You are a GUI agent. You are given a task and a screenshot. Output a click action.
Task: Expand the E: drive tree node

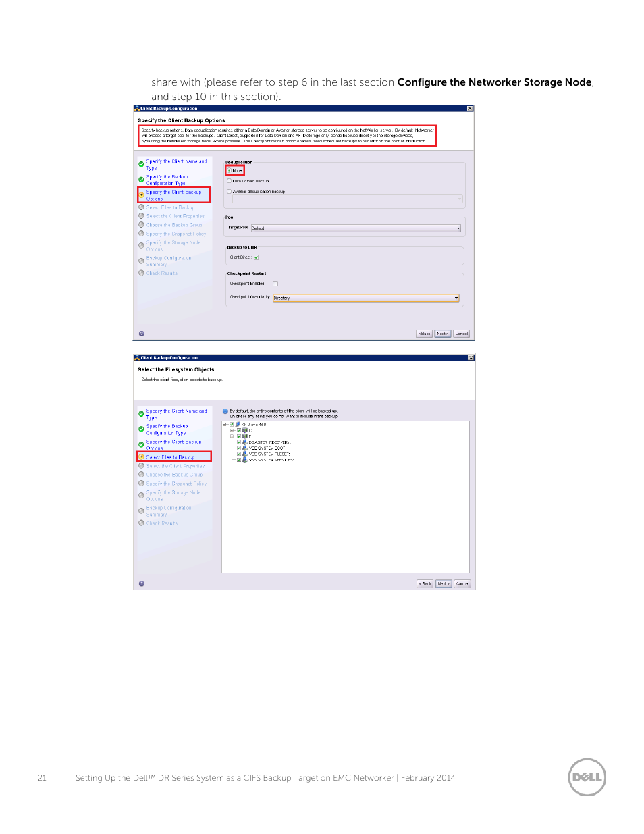232,436
